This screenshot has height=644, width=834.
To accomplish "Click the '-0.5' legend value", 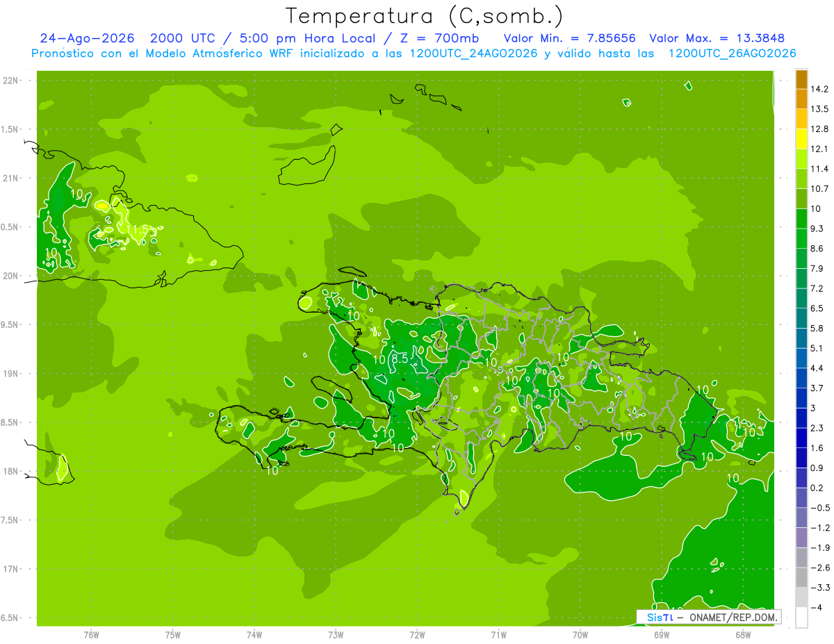I will [819, 508].
